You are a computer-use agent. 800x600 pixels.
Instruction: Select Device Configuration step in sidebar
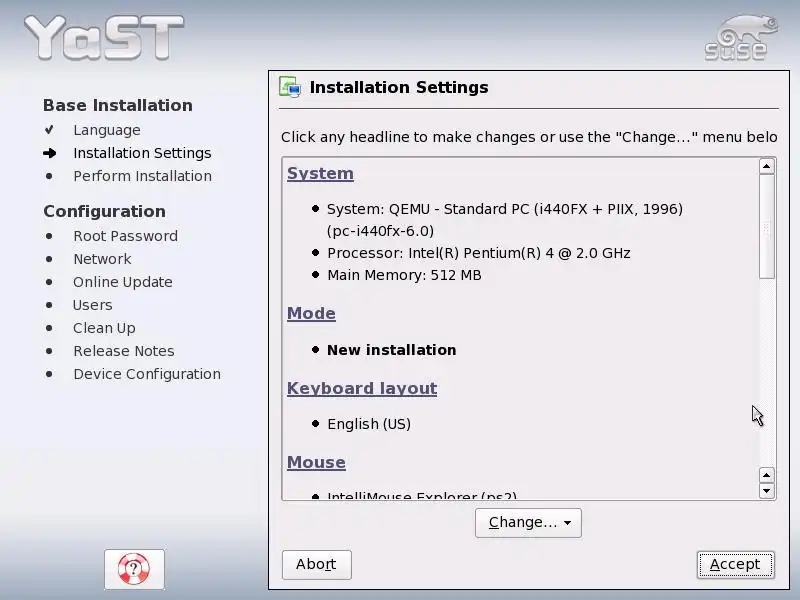click(x=147, y=374)
